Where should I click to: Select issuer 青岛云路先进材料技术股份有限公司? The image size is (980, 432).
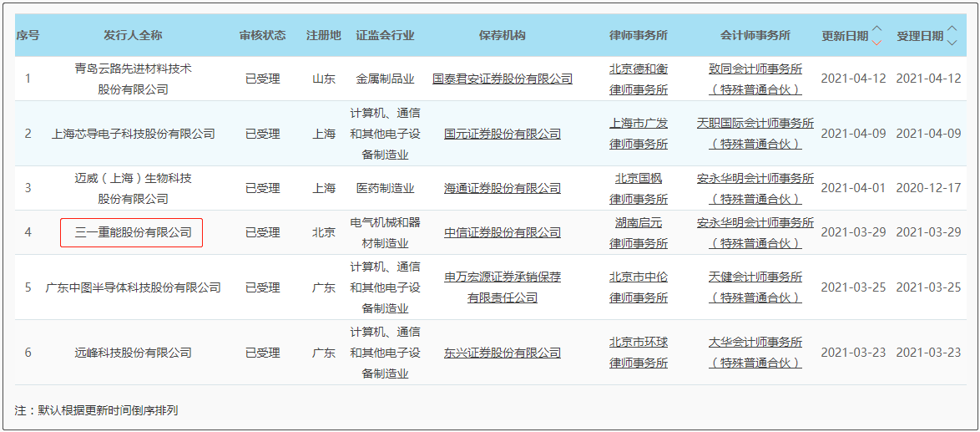pyautogui.click(x=133, y=79)
